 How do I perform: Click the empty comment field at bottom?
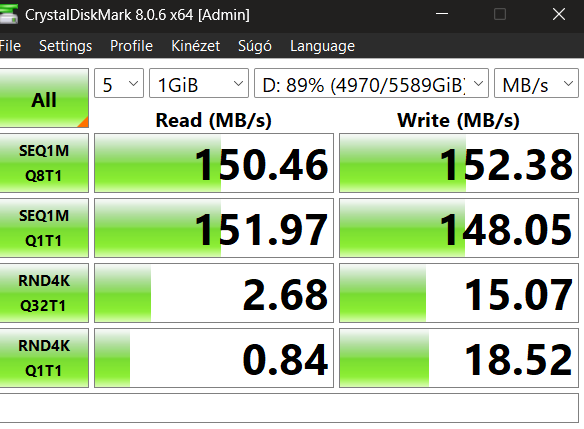tap(289, 408)
